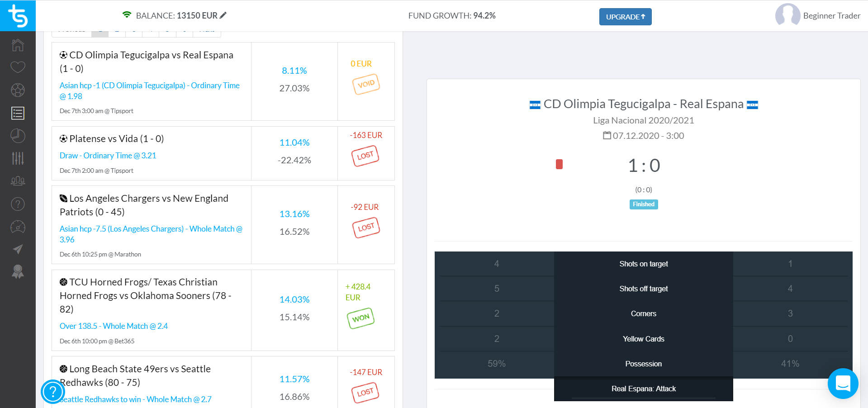Click the Tradesharp logo in top corner

coord(18,16)
